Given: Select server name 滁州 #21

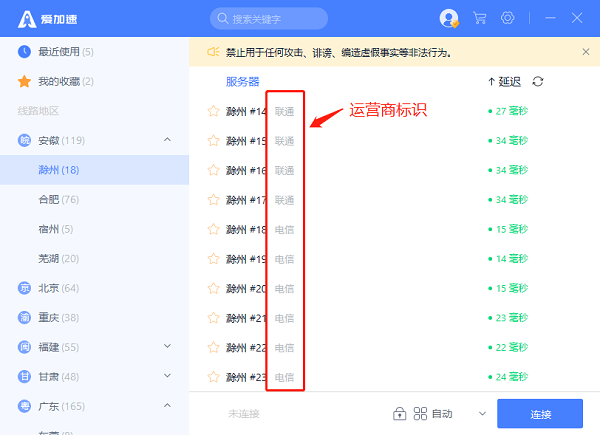Looking at the screenshot, I should pos(246,318).
